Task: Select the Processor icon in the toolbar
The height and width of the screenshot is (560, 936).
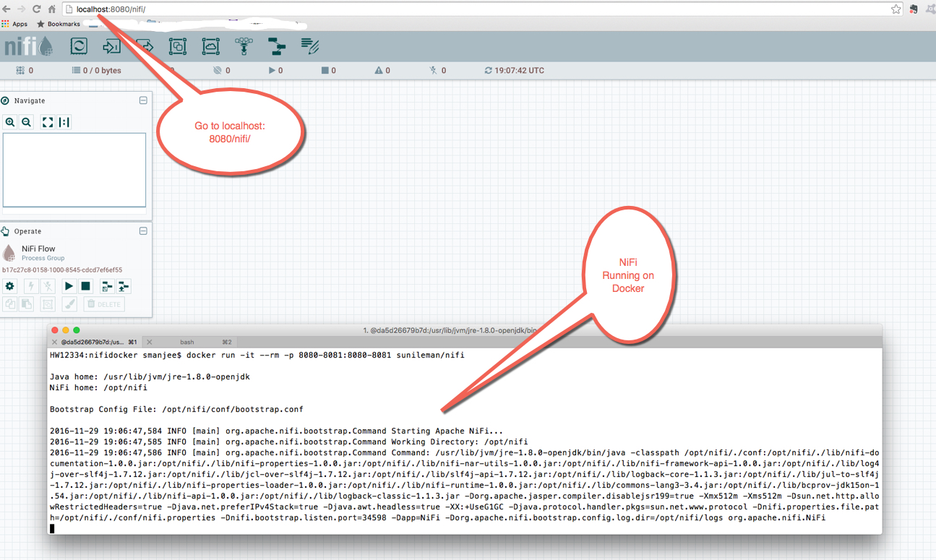Action: point(79,46)
